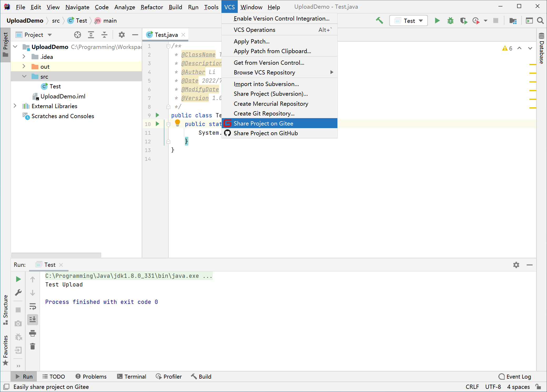Click the Print icon in Run console
This screenshot has height=392, width=547.
(x=33, y=333)
